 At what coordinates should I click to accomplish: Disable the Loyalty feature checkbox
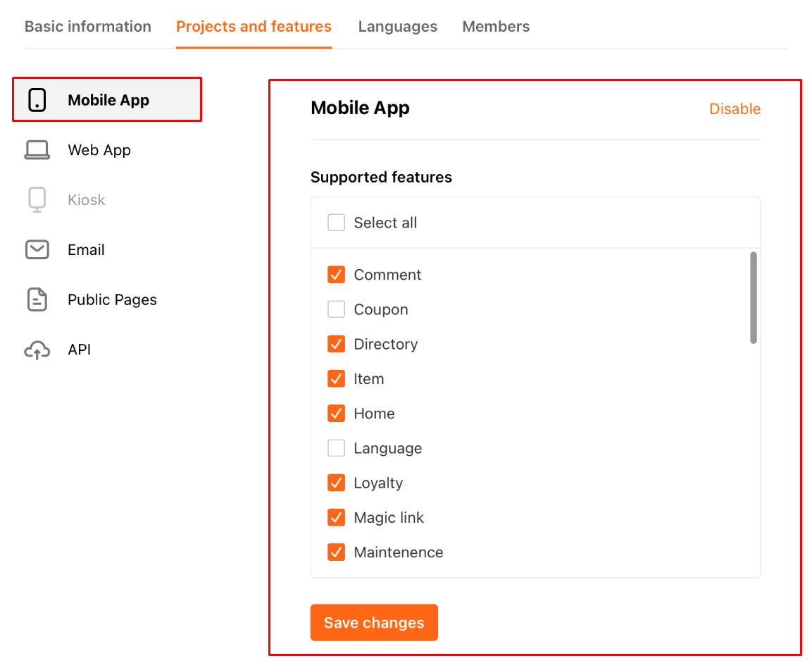click(336, 483)
